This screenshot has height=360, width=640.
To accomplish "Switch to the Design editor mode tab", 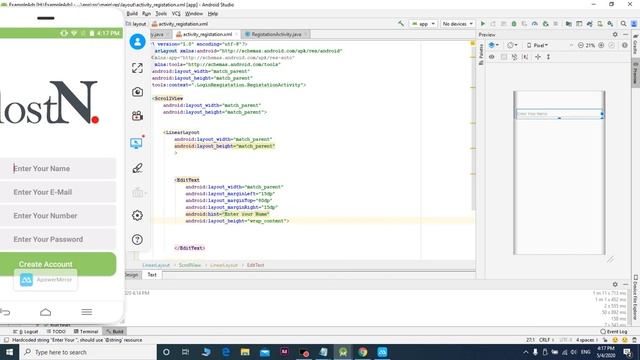I will [x=132, y=275].
